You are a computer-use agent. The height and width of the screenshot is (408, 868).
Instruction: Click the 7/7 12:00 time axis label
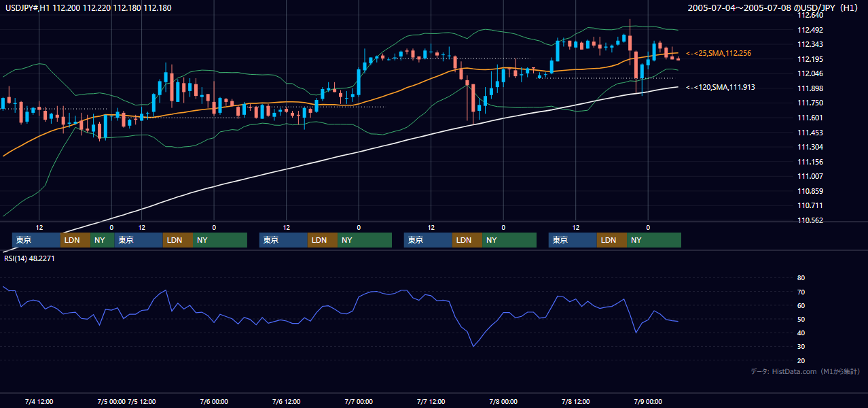(x=431, y=401)
